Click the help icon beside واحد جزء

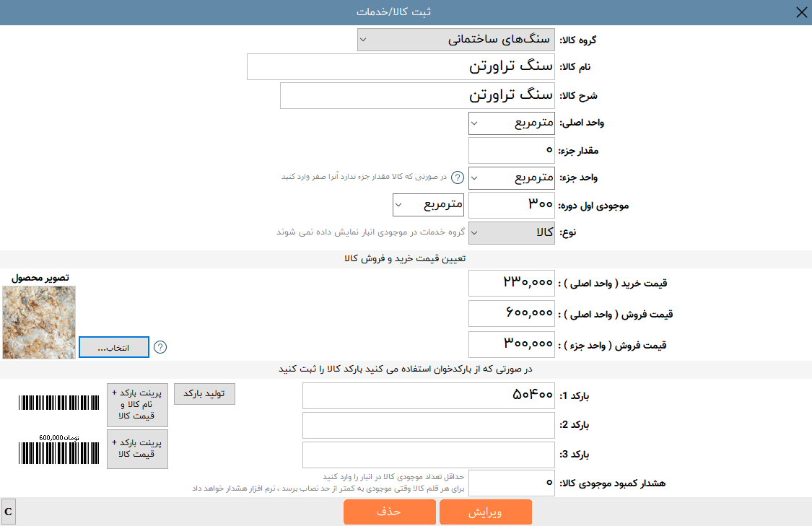point(458,177)
